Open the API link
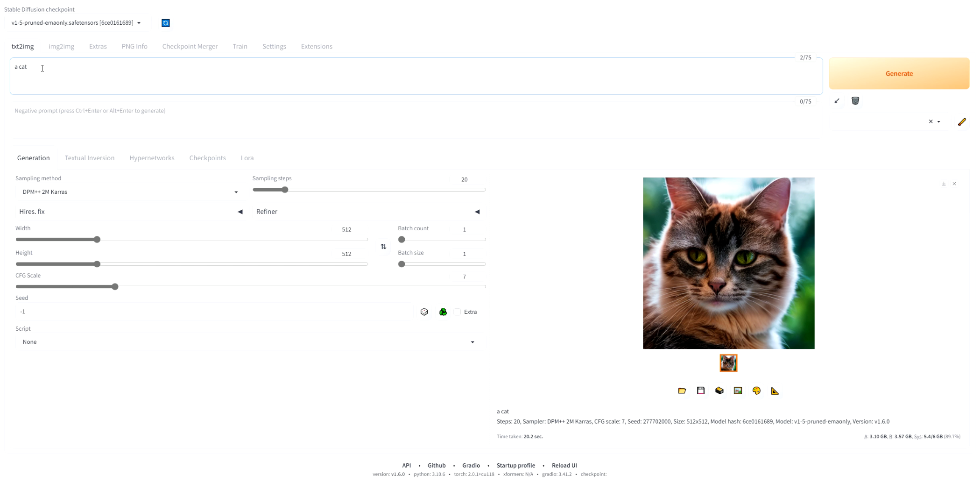The width and height of the screenshot is (980, 490). 406,465
